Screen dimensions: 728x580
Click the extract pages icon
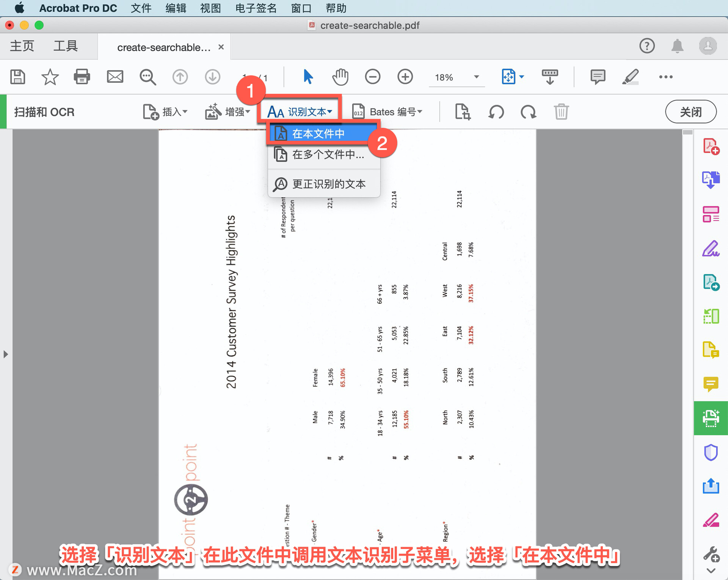click(463, 112)
